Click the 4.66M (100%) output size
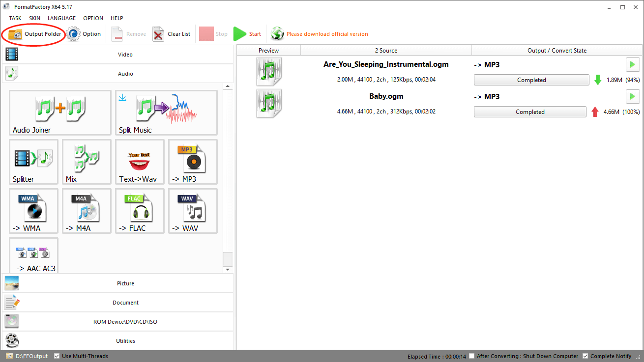The image size is (644, 362). (x=621, y=112)
